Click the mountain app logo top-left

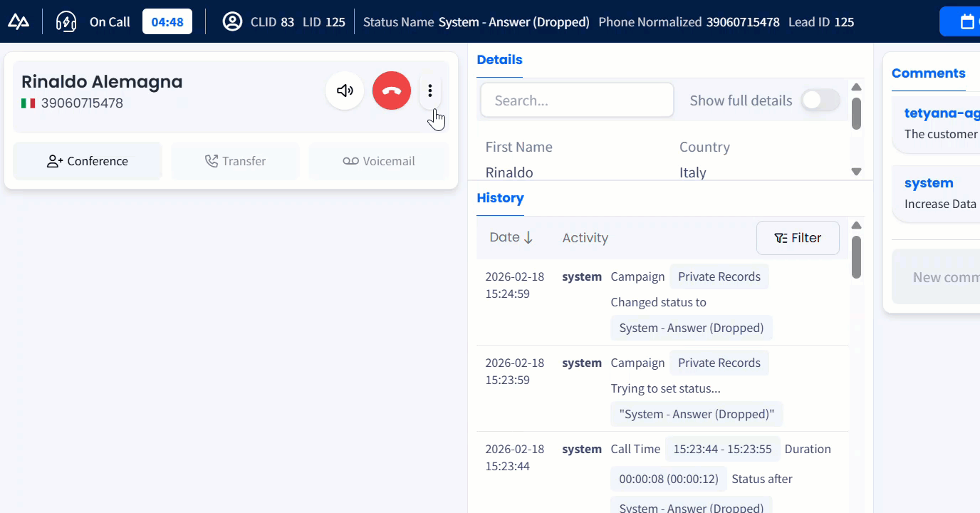tap(19, 21)
